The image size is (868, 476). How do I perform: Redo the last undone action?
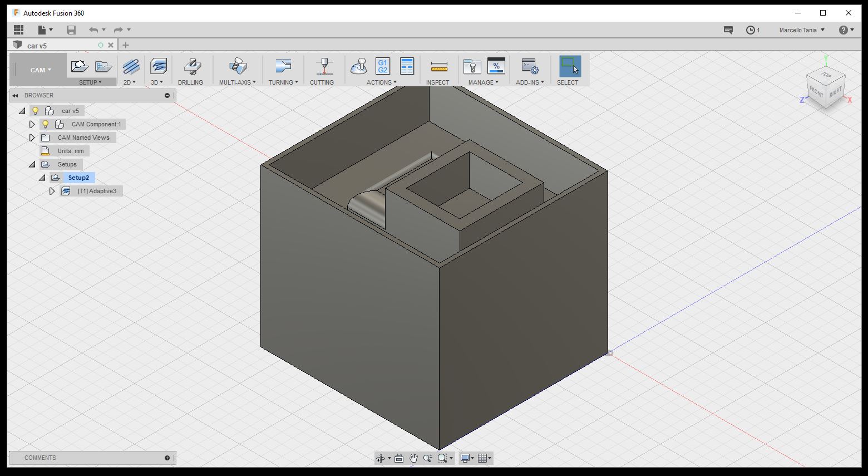[118, 30]
